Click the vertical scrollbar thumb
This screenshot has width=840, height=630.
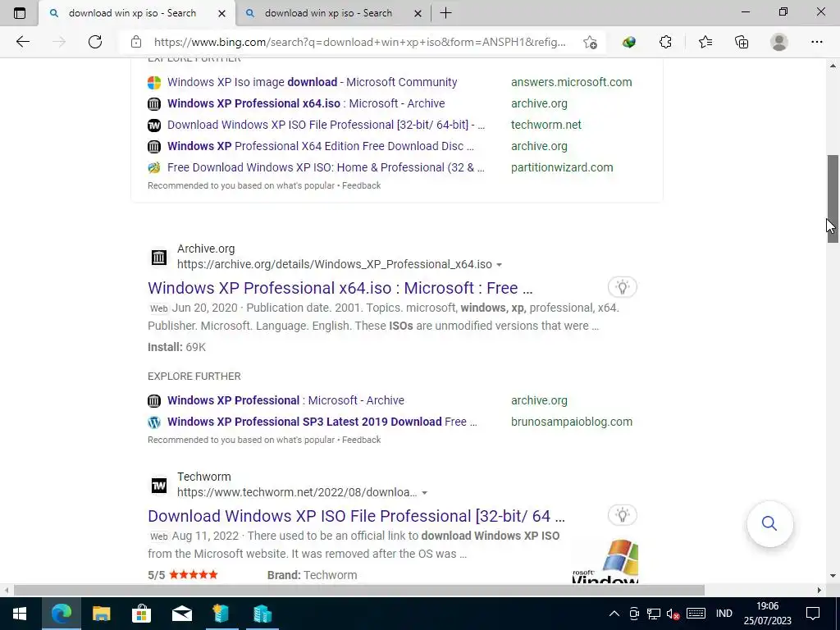833,199
